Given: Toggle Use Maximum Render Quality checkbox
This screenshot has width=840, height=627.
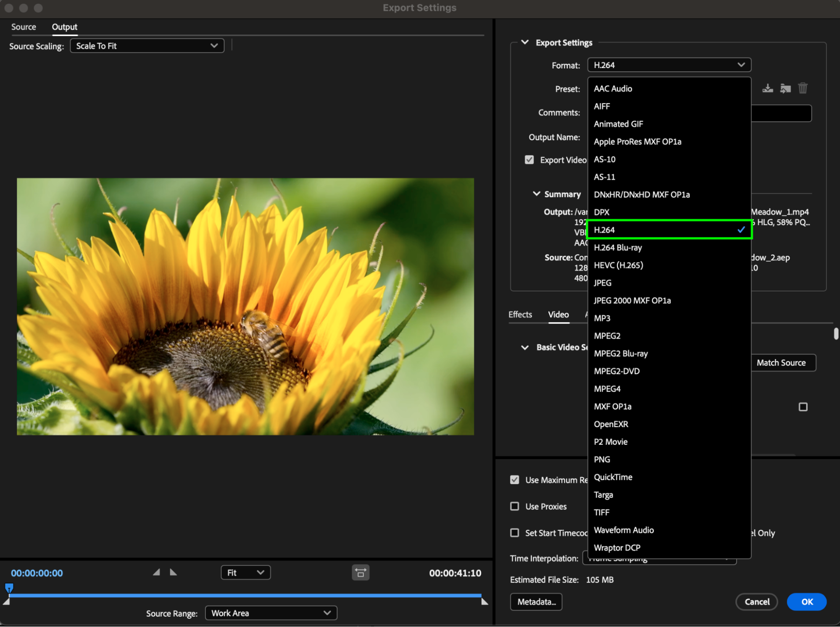Looking at the screenshot, I should click(x=514, y=480).
